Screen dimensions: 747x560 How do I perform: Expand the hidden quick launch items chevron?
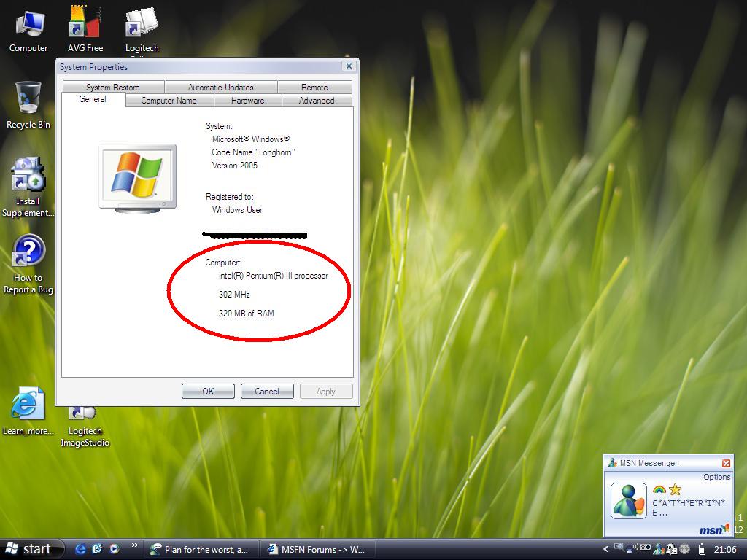coord(135,545)
